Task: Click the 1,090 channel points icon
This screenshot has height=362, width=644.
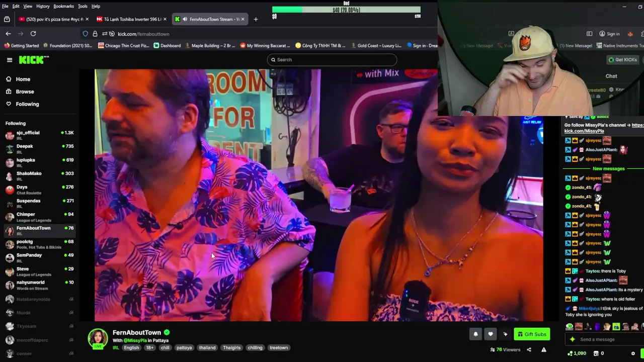Action: pyautogui.click(x=577, y=353)
